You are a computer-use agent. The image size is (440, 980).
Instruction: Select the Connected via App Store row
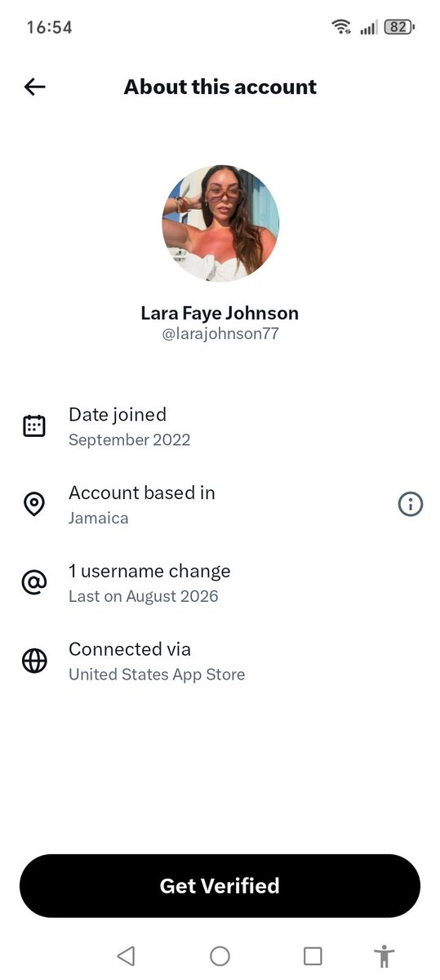[x=220, y=661]
